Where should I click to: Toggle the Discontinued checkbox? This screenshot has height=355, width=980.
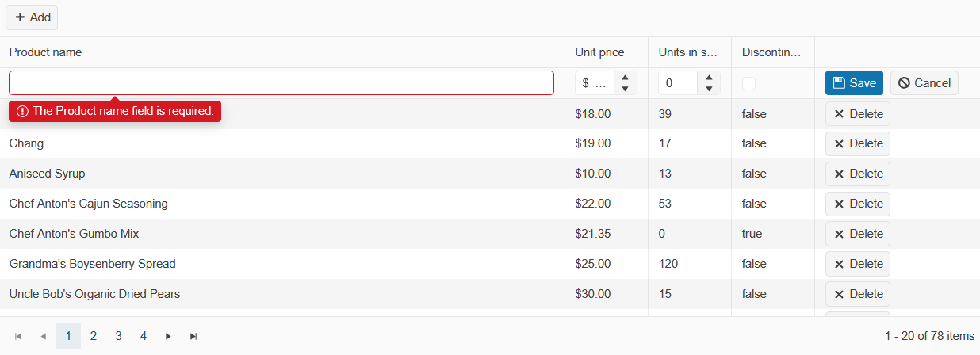click(x=749, y=83)
